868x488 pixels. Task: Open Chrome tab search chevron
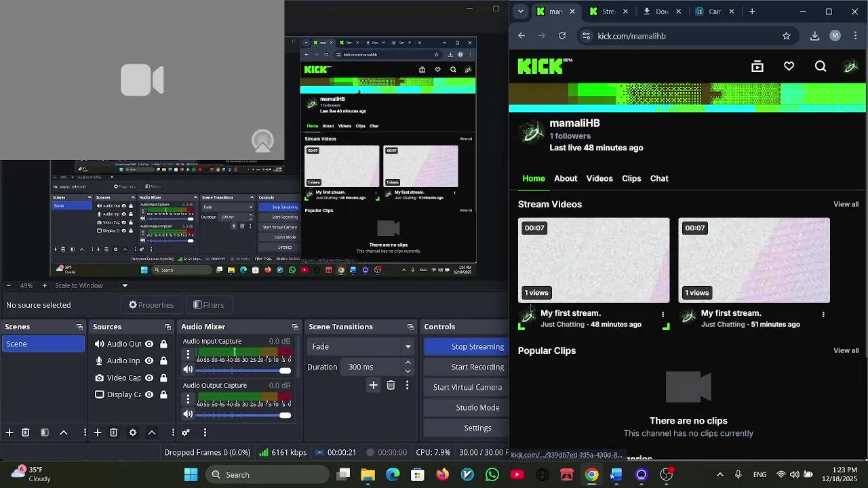(520, 12)
